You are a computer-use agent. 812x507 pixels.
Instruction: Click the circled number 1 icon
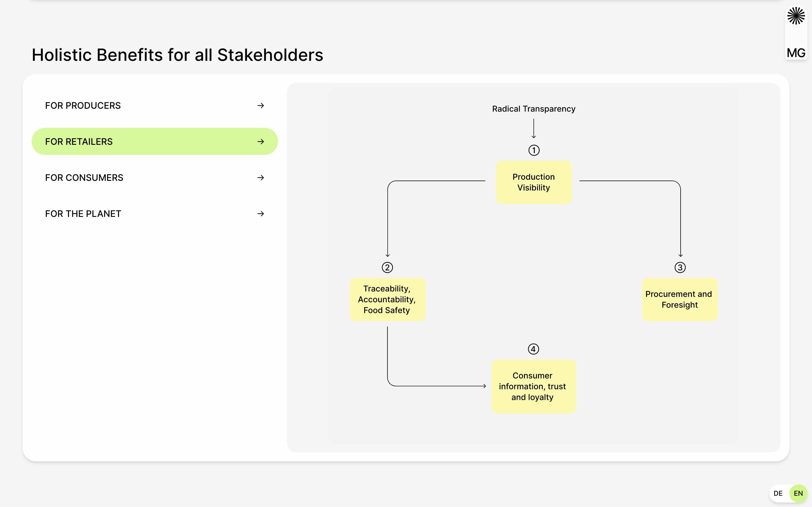point(534,150)
